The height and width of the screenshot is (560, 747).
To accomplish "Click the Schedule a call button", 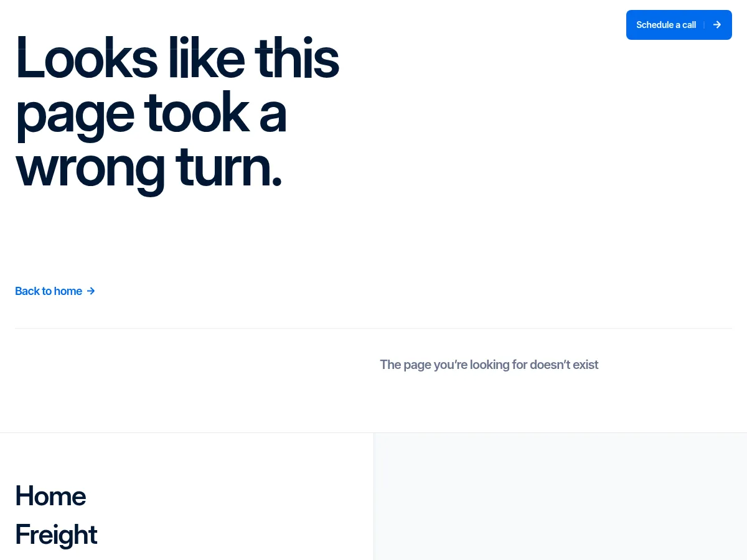I will coord(666,25).
